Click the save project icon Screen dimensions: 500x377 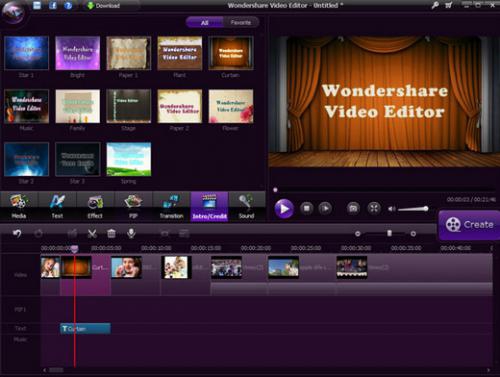37,5
